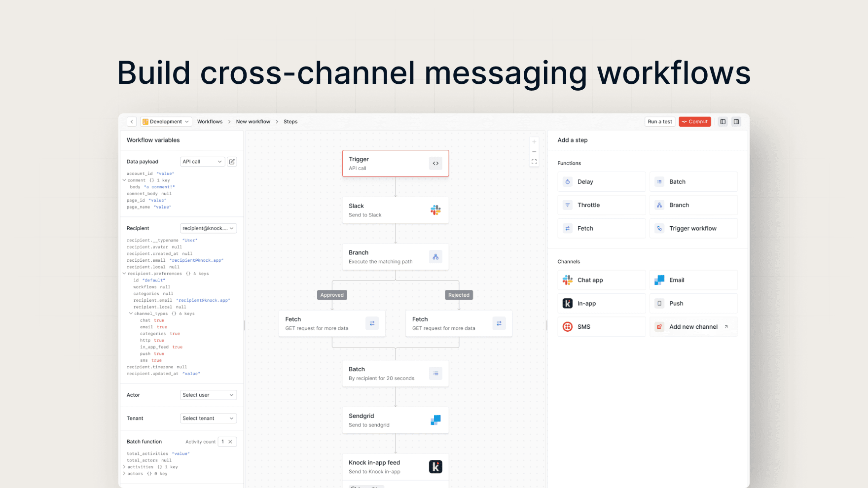Go to Workflows breadcrumb
This screenshot has width=868, height=488.
click(x=210, y=122)
